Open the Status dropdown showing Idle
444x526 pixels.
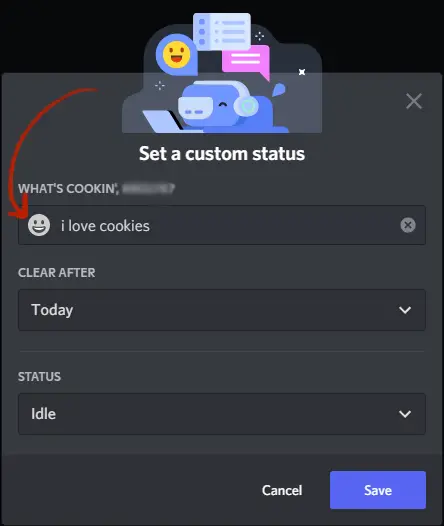click(x=222, y=414)
